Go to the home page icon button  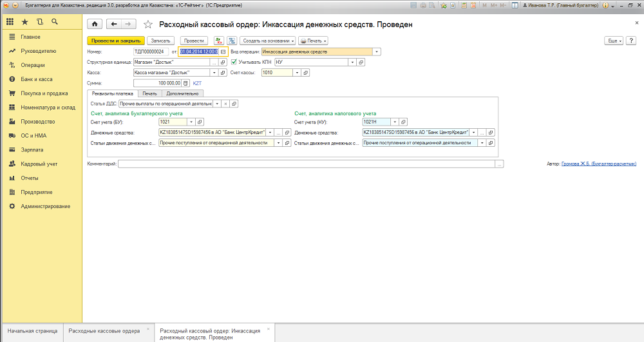pyautogui.click(x=95, y=24)
